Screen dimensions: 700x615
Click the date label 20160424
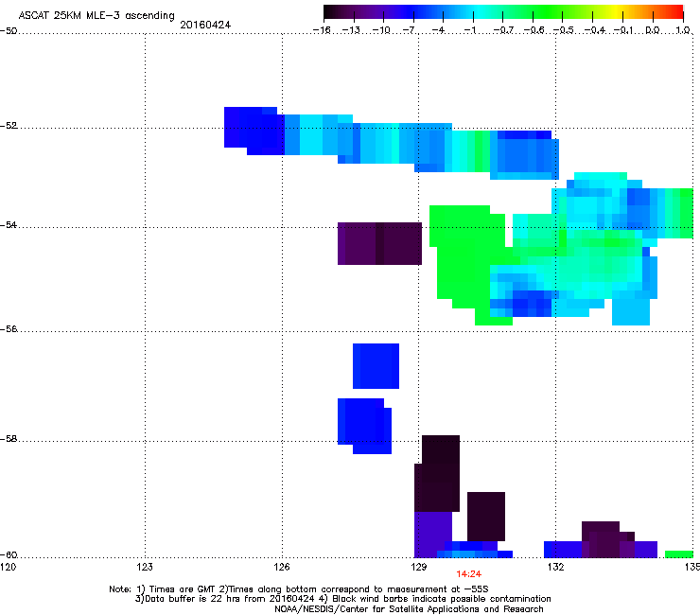pos(205,25)
